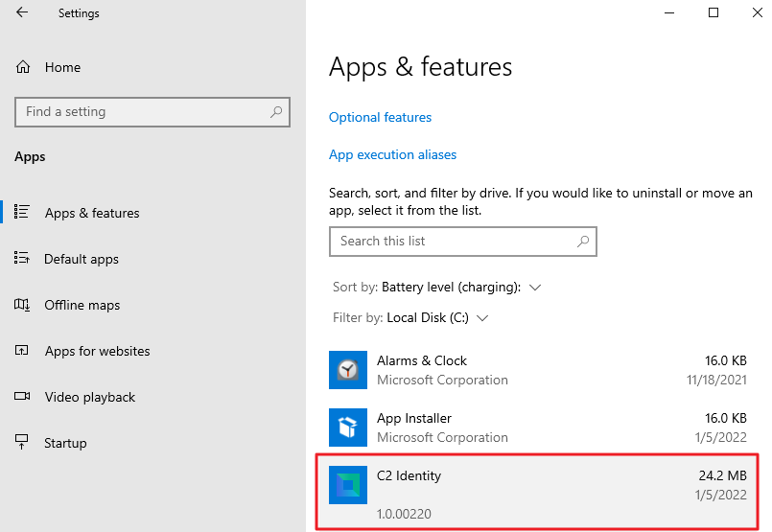This screenshot has height=532, width=772.
Task: Click the Alarms & Clock app icon
Action: coord(346,370)
